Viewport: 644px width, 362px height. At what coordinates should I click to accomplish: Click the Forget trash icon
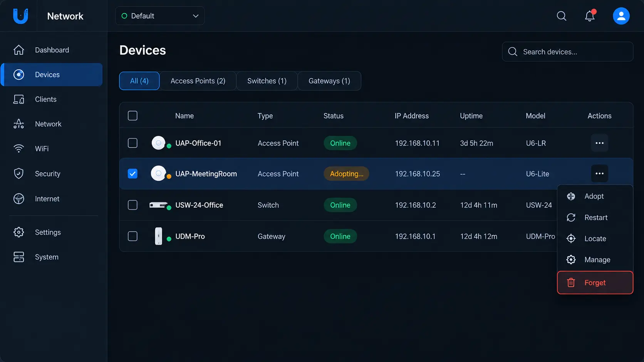point(571,283)
